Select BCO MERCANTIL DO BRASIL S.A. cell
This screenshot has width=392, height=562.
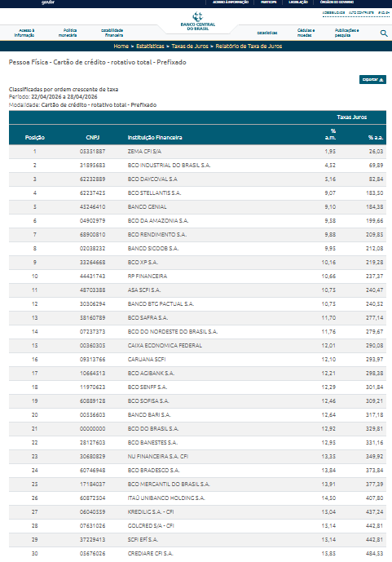coord(169,484)
